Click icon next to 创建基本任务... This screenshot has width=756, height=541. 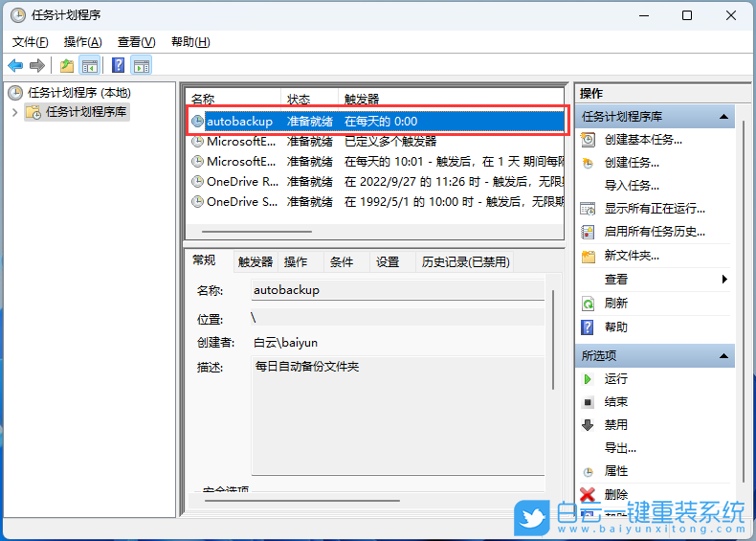tap(588, 140)
